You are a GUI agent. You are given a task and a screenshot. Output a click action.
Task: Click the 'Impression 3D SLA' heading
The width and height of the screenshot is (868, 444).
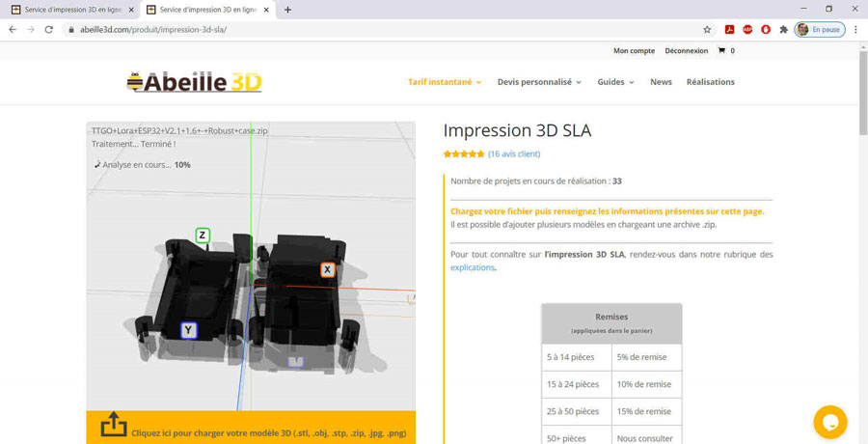[x=517, y=131]
